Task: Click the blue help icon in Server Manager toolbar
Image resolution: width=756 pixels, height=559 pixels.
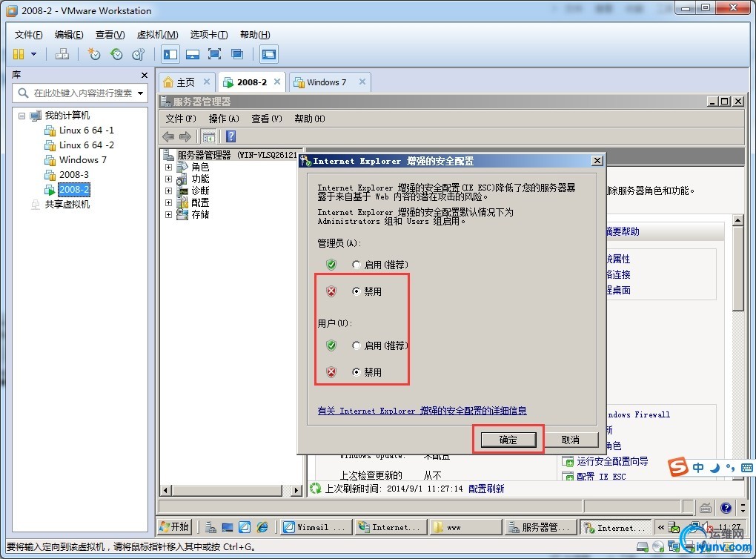Action: point(231,136)
